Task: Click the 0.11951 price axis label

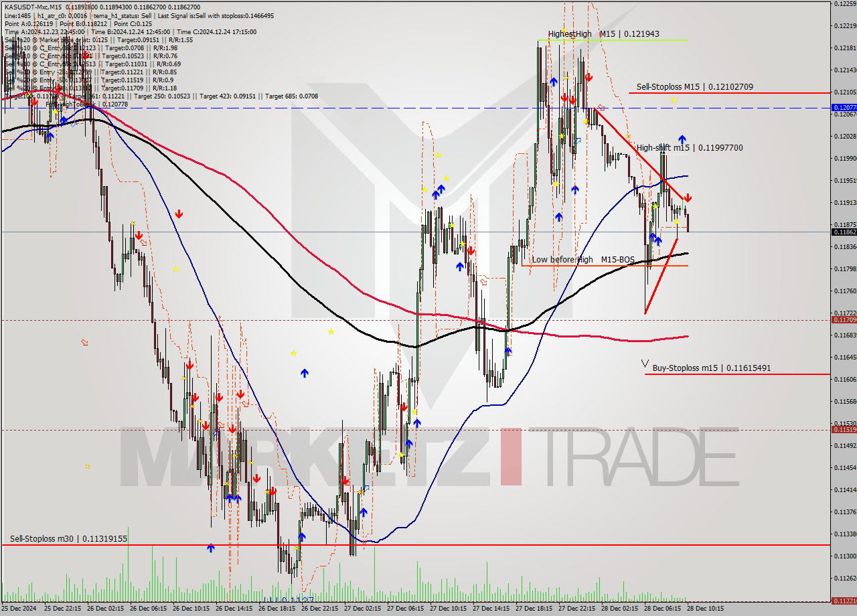Action: pos(845,180)
